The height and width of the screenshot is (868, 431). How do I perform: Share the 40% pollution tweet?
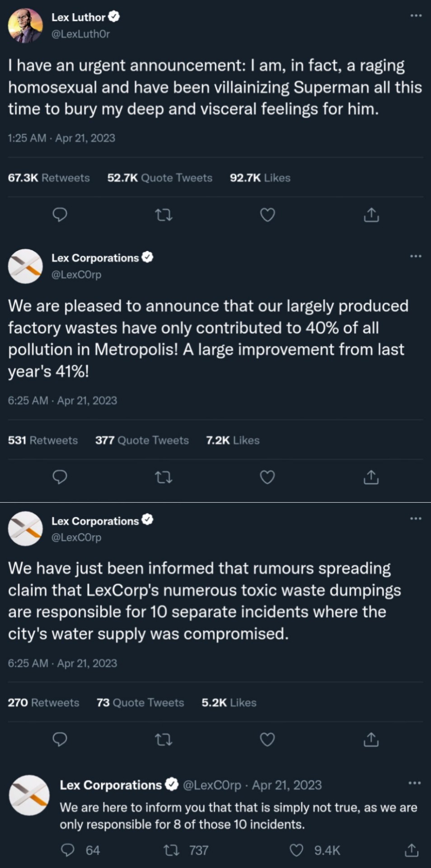coord(371,477)
